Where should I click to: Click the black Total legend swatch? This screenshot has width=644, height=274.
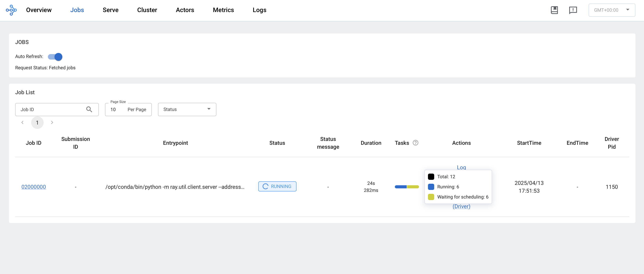click(x=431, y=177)
